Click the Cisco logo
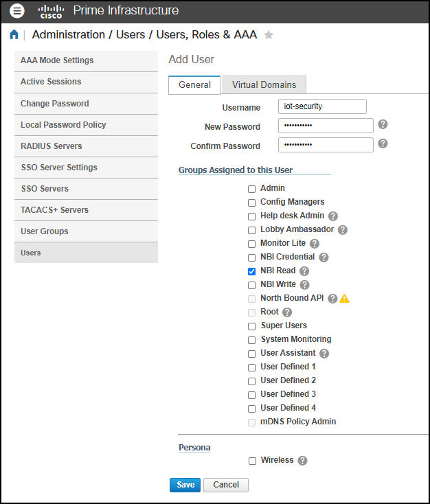 pyautogui.click(x=51, y=12)
